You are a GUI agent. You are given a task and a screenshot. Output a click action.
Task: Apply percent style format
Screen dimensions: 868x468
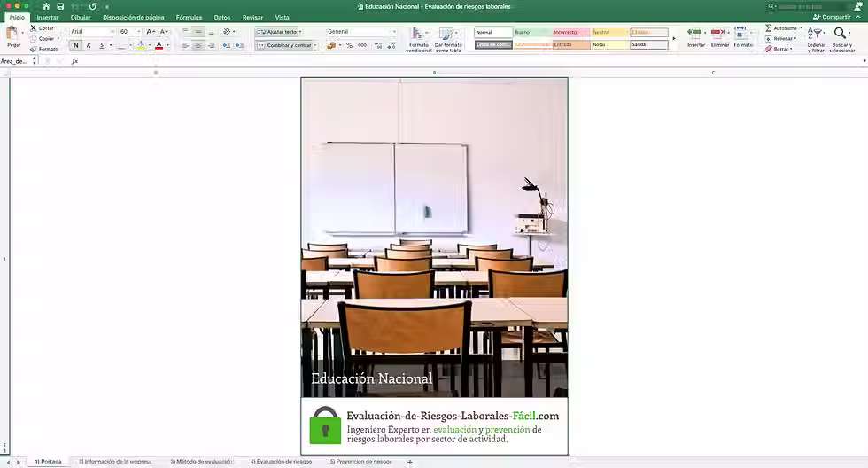349,45
